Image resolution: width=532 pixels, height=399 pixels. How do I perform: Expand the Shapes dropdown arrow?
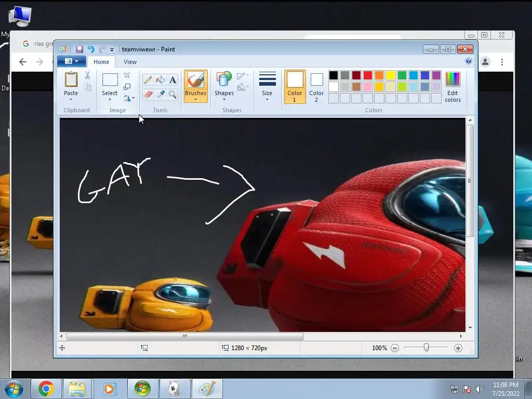[224, 99]
